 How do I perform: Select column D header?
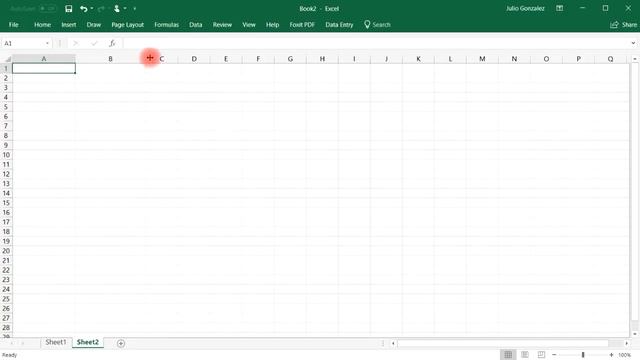(x=194, y=59)
